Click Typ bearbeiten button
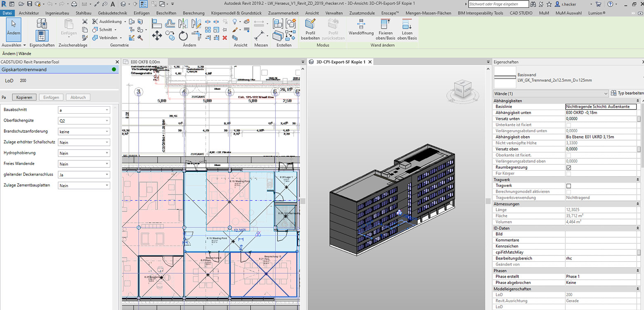The image size is (644, 310). (627, 93)
